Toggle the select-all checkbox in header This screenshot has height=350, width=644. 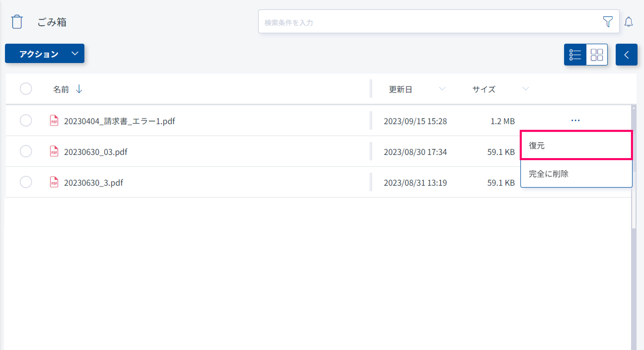26,89
